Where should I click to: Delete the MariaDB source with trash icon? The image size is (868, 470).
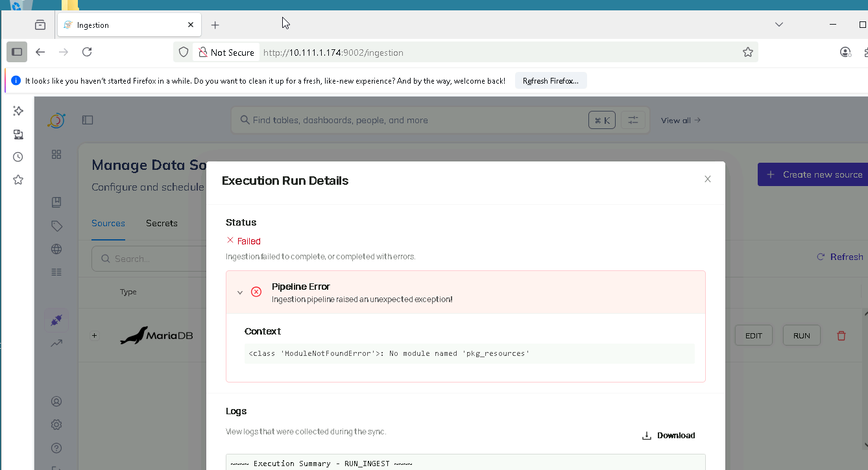tap(841, 336)
